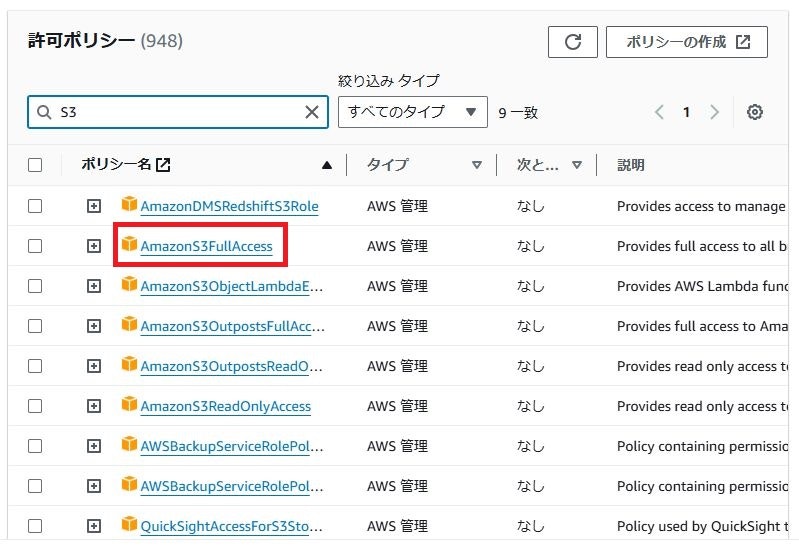Open AmazonS3FullAccess policy link
Screen dimensions: 799x552
(206, 246)
